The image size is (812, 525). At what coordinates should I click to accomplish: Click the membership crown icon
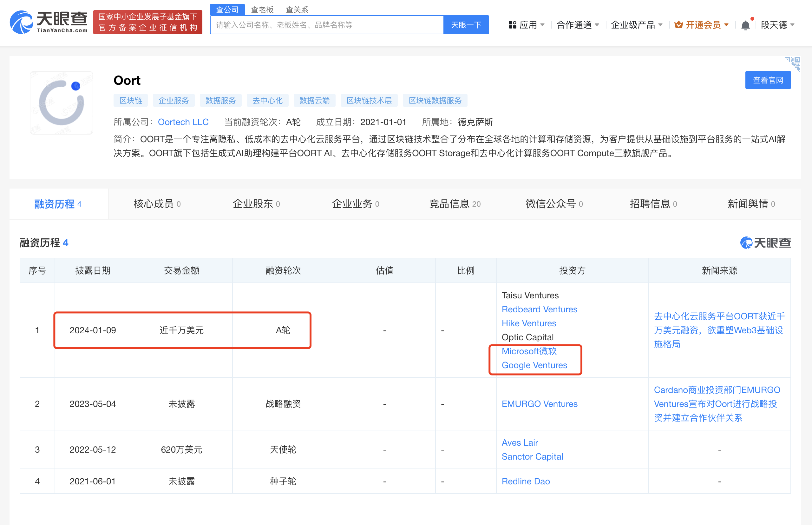coord(678,24)
